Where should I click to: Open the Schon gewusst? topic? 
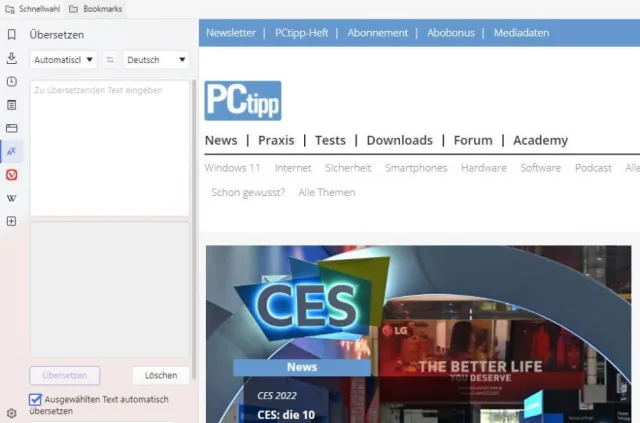[x=248, y=192]
